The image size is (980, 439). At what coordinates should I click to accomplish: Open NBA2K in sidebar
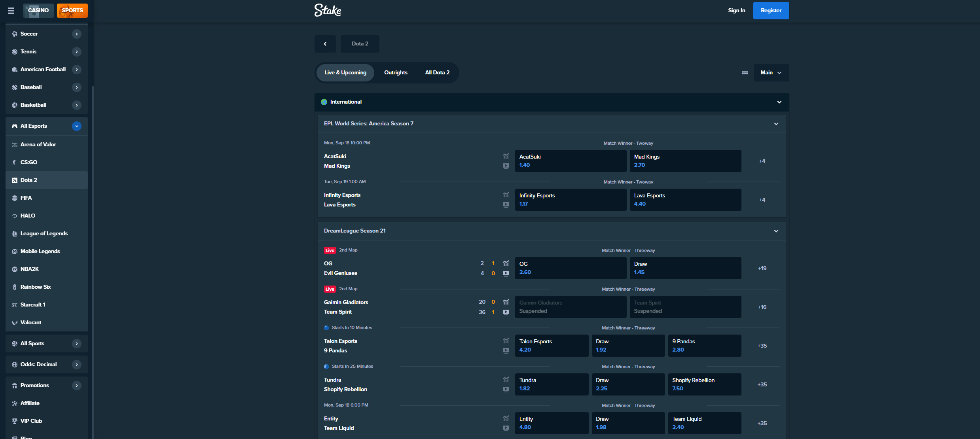47,269
